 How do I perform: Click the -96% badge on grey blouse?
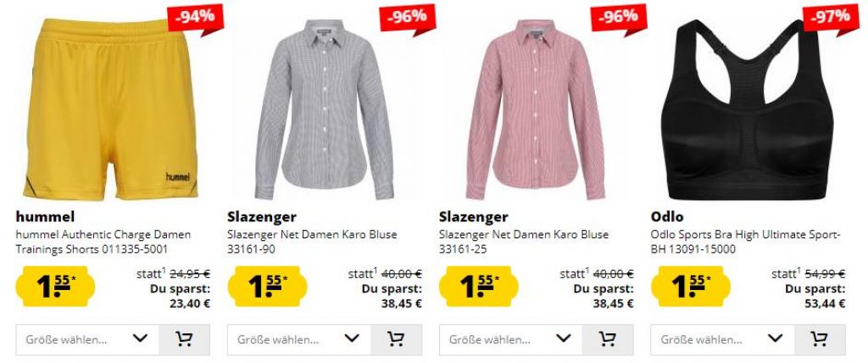click(408, 17)
